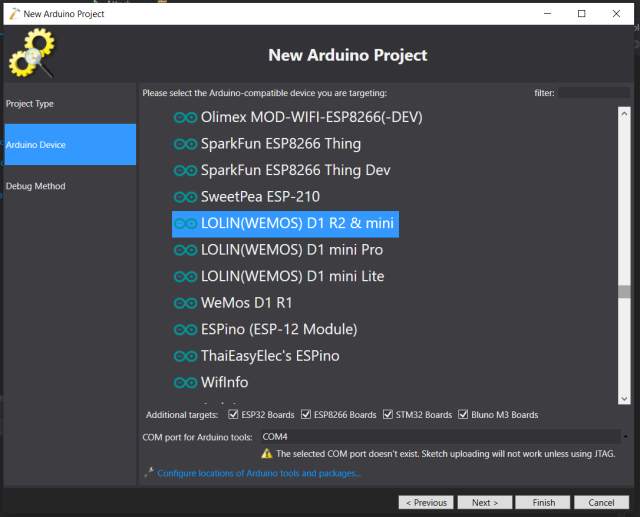Go to the Project Type step
640x517 pixels.
pyautogui.click(x=70, y=104)
